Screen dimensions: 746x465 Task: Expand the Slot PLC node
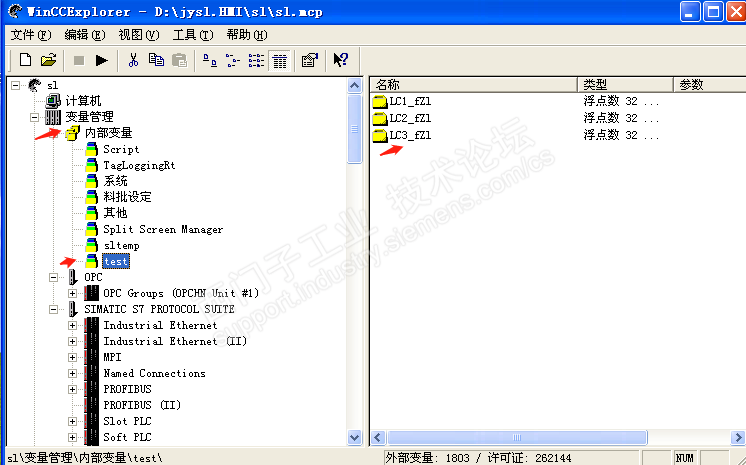72,421
